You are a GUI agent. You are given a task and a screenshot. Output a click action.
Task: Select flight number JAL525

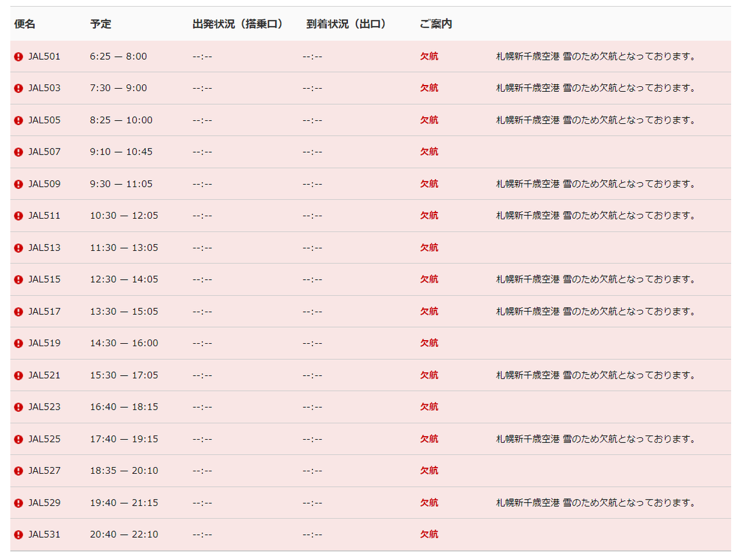(x=44, y=439)
